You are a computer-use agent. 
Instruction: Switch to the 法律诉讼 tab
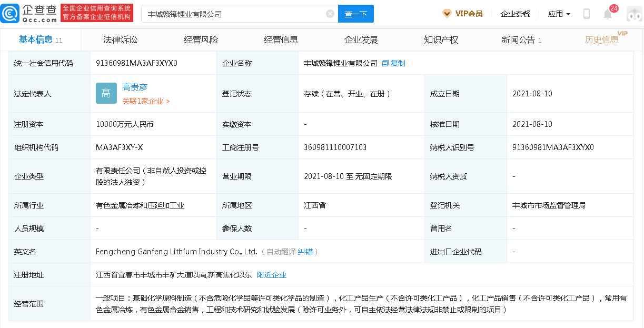pos(121,39)
